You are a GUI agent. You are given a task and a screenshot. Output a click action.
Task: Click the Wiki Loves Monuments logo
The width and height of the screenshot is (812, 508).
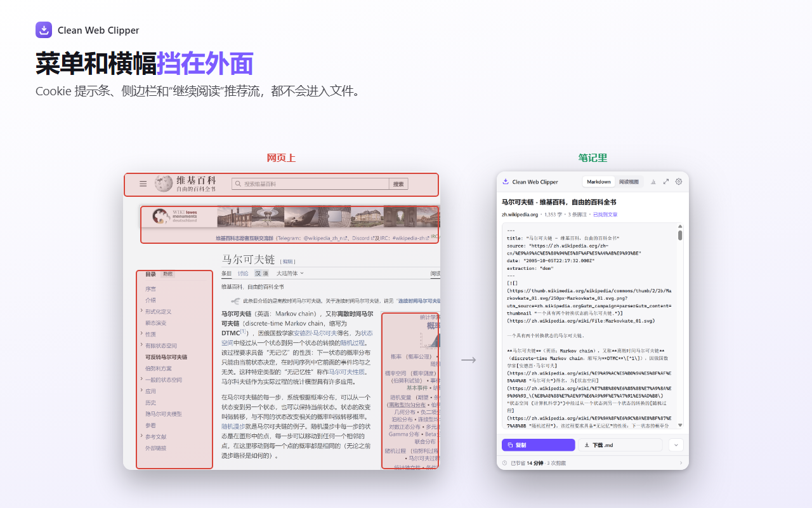point(175,216)
